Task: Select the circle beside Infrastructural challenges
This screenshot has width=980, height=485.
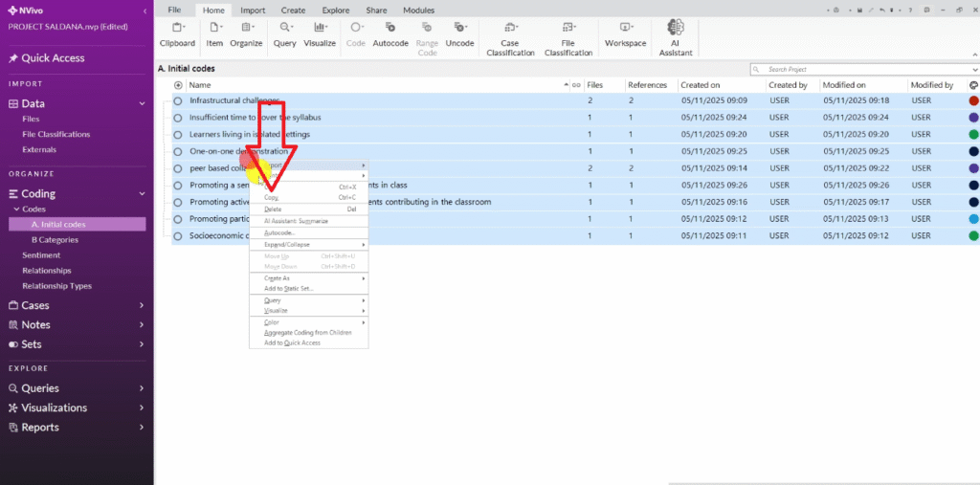Action: tap(178, 100)
